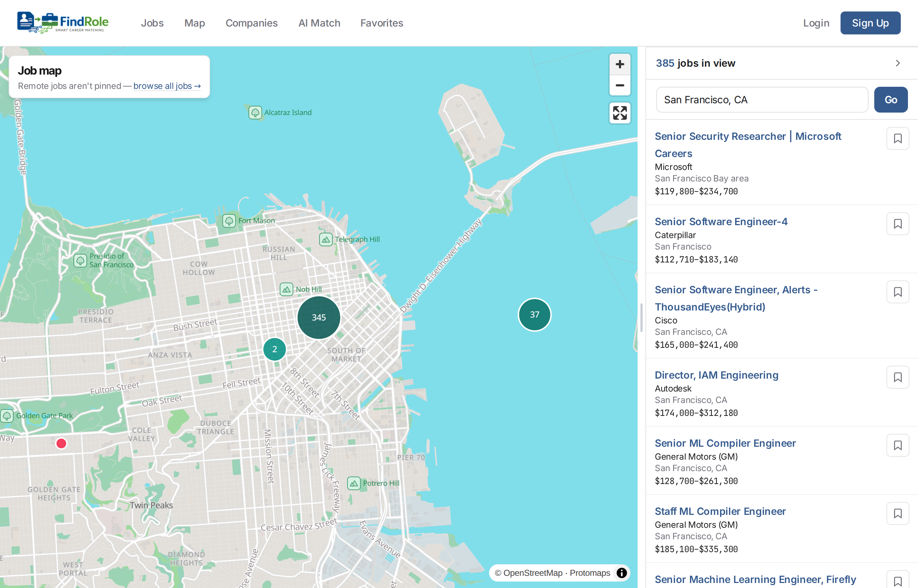
Task: Open Senior Security Researcher Microsoft Careers listing
Action: click(x=748, y=145)
